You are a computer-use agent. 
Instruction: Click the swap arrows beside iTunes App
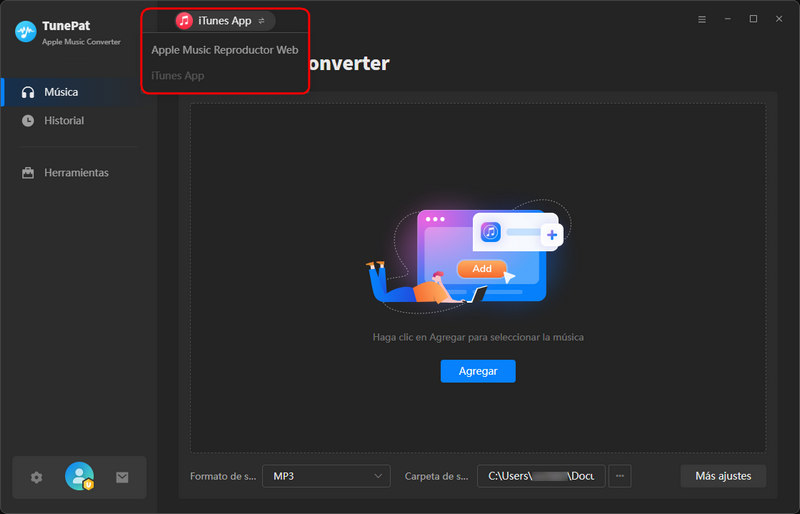[262, 21]
